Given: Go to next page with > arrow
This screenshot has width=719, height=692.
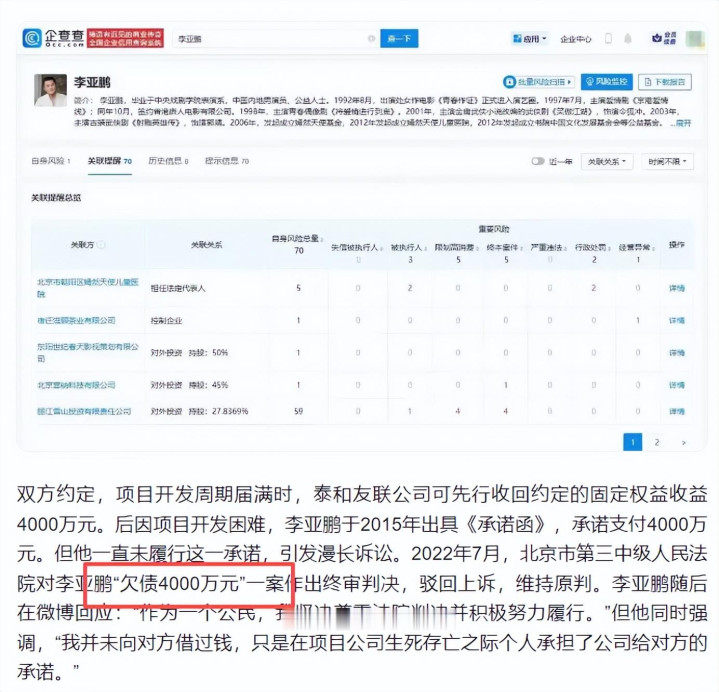Looking at the screenshot, I should click(684, 443).
